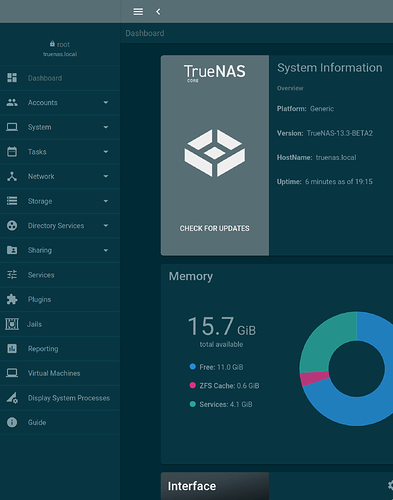The height and width of the screenshot is (500, 393).
Task: Open Services via the sliders icon
Action: pos(12,275)
